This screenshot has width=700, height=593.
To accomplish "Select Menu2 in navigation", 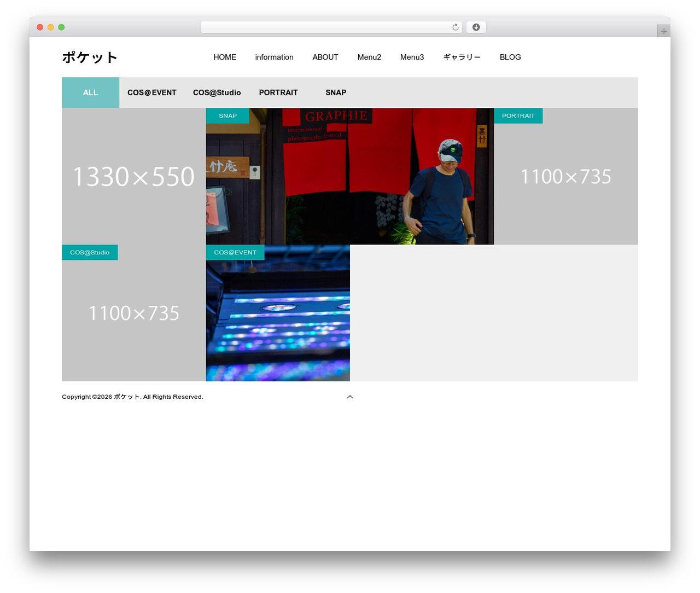I will click(369, 57).
